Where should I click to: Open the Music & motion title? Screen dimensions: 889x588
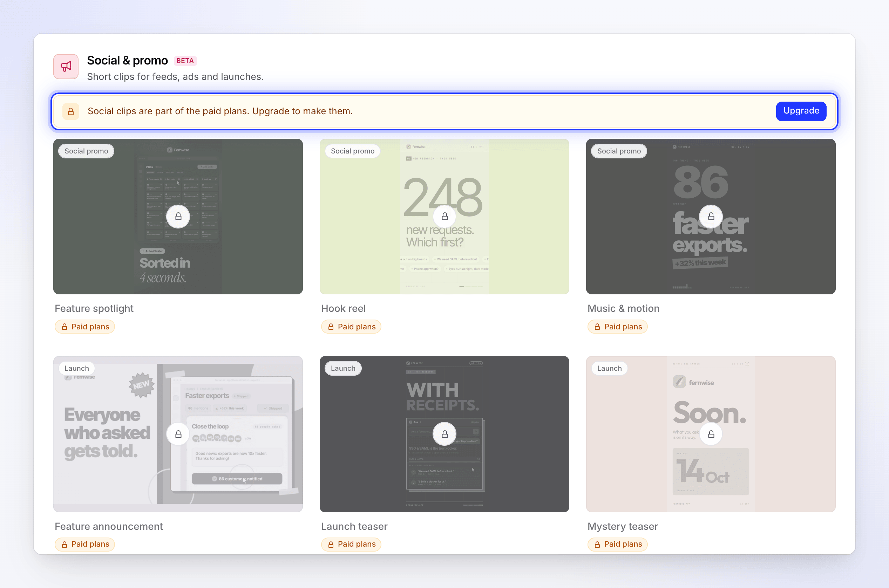623,308
